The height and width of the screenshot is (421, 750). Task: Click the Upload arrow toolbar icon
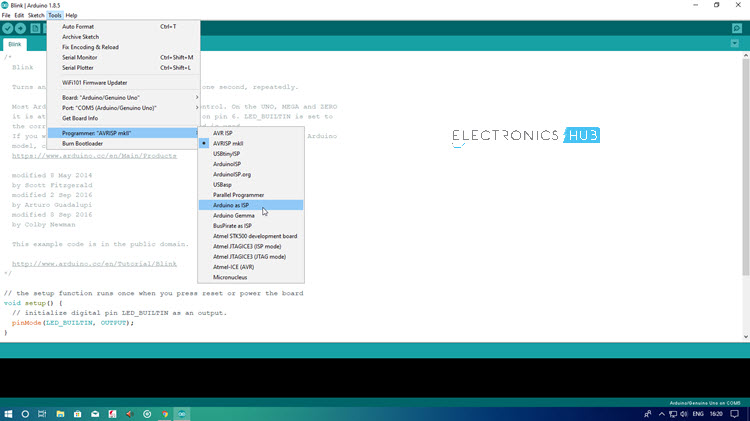click(21, 28)
